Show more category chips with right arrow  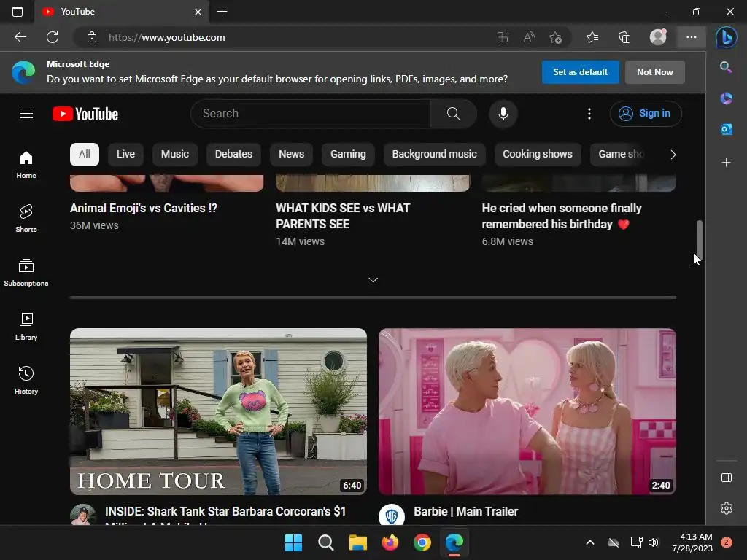tap(673, 155)
